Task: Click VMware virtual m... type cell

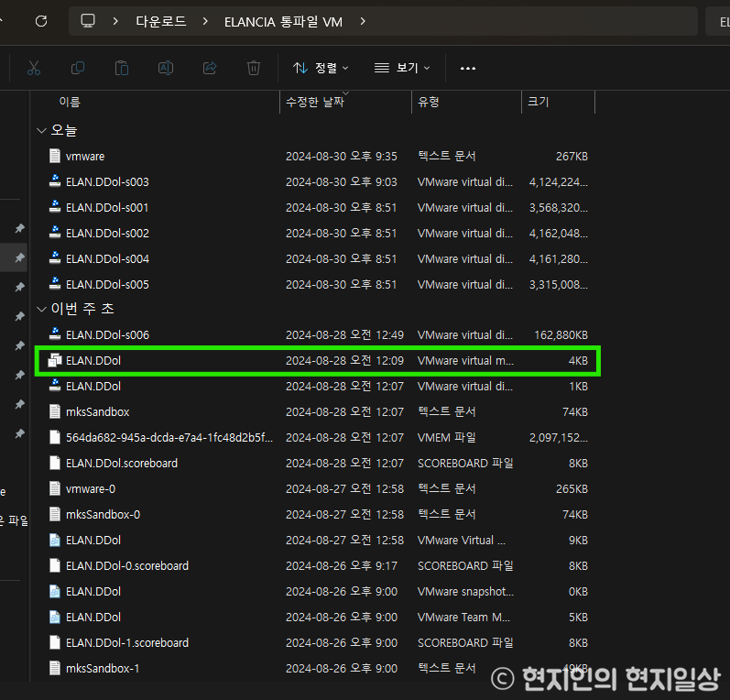Action: (465, 360)
